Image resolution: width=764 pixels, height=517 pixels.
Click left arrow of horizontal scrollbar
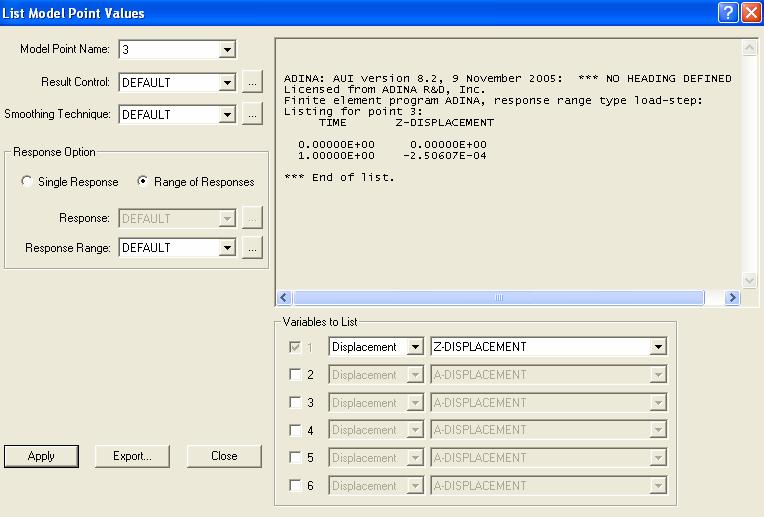[285, 297]
